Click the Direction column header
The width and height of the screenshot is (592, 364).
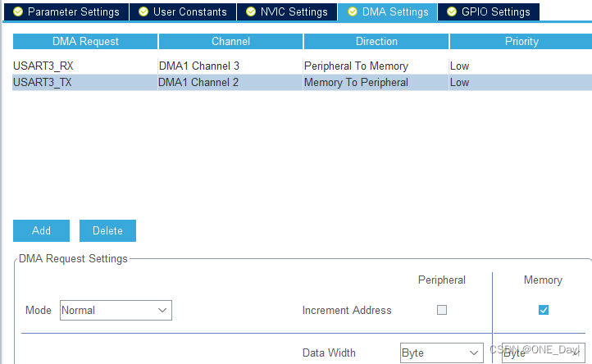pos(376,41)
